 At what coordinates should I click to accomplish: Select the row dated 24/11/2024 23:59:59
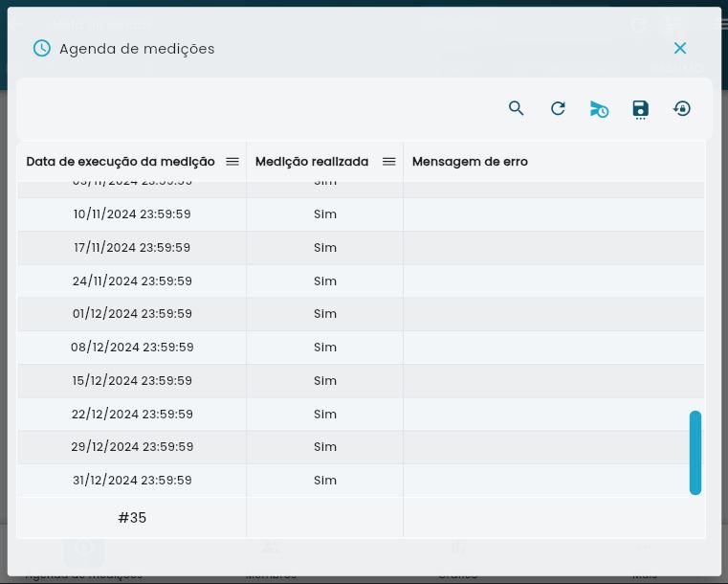coord(361,281)
